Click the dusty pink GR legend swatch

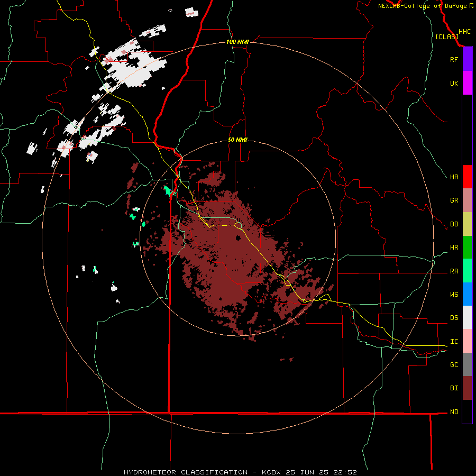point(467,200)
